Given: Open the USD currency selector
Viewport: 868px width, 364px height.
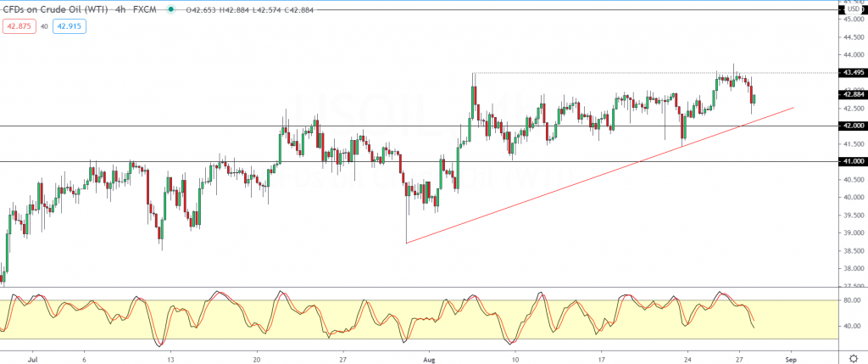Looking at the screenshot, I should click(853, 9).
